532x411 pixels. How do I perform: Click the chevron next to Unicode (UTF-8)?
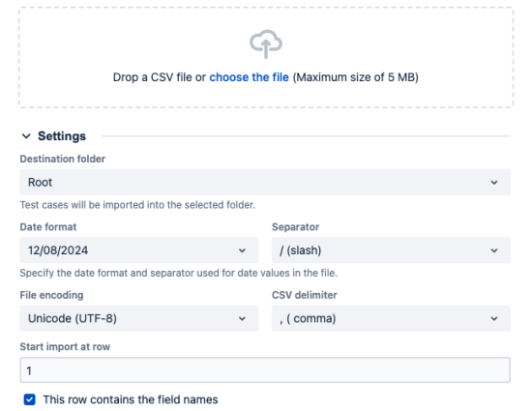click(x=242, y=319)
